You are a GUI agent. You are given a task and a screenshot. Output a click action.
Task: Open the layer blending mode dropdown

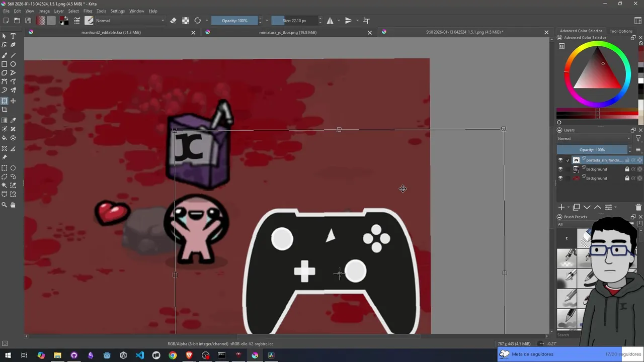(594, 139)
